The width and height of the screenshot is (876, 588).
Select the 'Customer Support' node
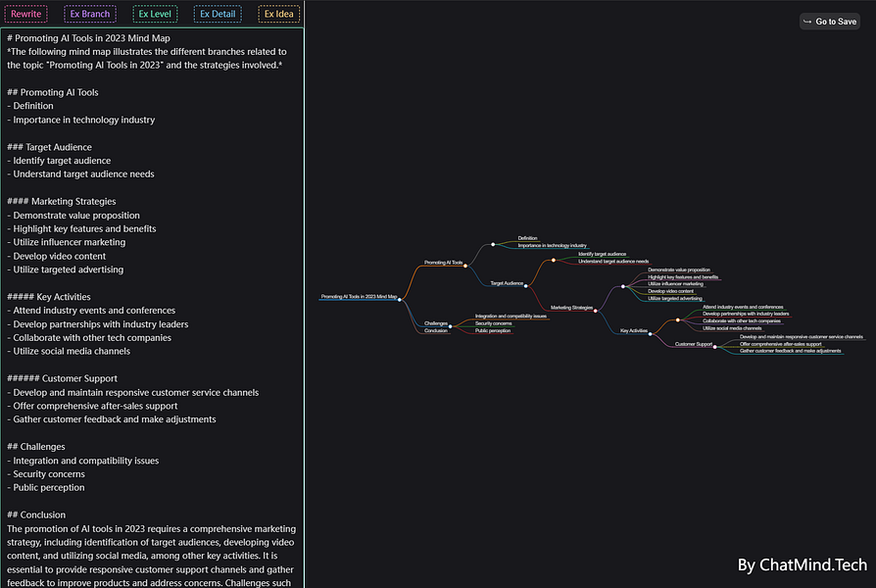pyautogui.click(x=692, y=344)
